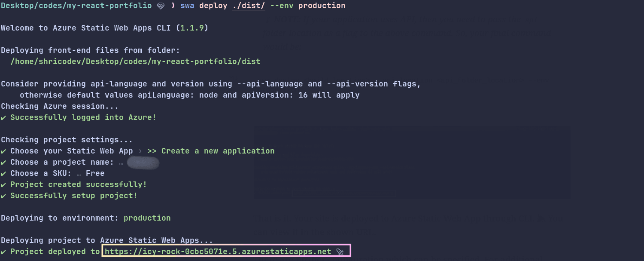Click the "Deploying front-end files from folder:" line
The width and height of the screenshot is (644, 261).
tap(91, 50)
